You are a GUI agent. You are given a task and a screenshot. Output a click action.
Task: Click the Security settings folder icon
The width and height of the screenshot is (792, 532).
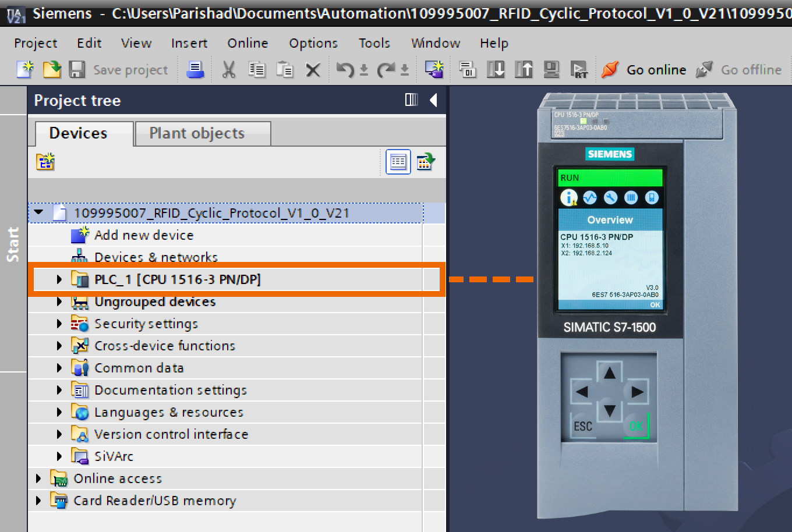tap(80, 324)
